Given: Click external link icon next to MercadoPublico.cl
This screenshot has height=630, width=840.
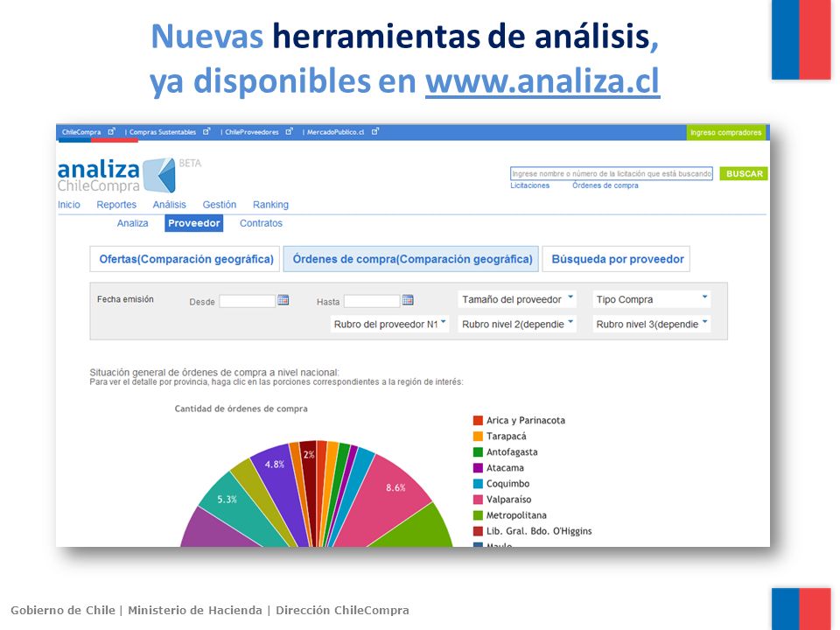Looking at the screenshot, I should [375, 131].
